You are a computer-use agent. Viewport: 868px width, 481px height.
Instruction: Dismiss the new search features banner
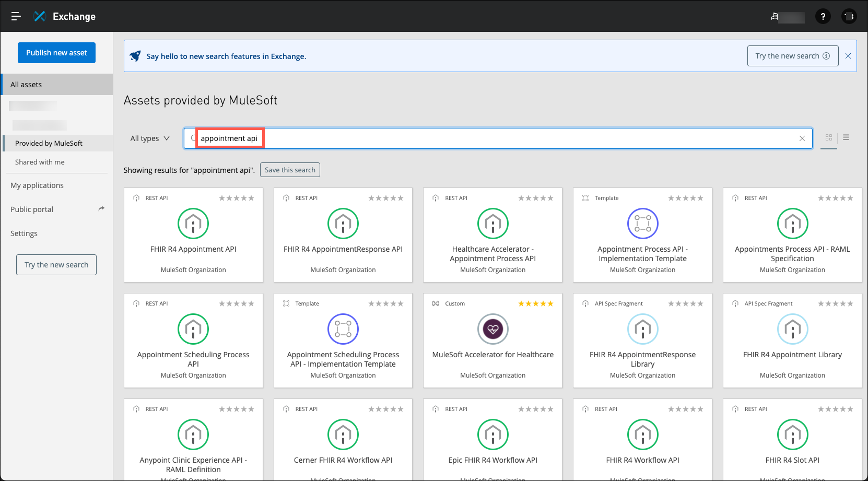(848, 56)
